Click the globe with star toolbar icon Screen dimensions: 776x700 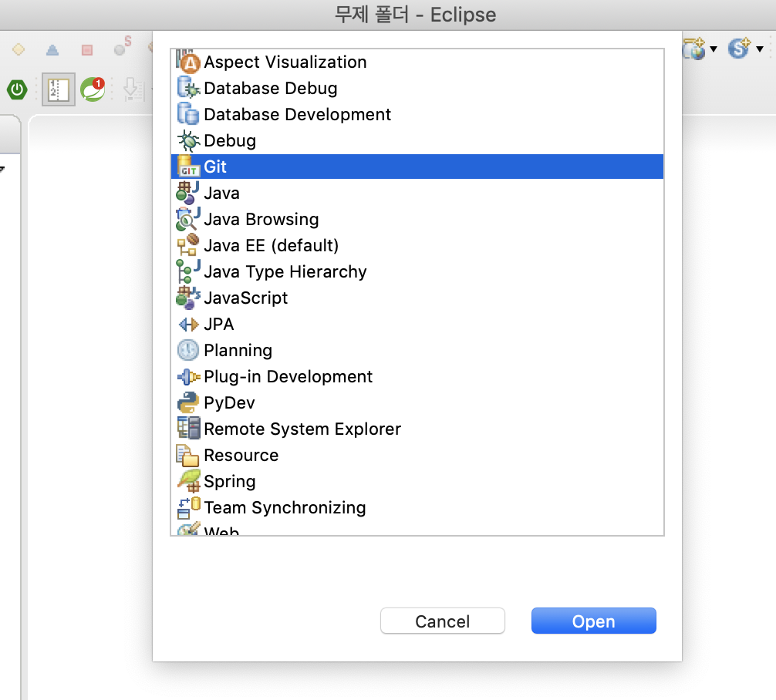695,49
